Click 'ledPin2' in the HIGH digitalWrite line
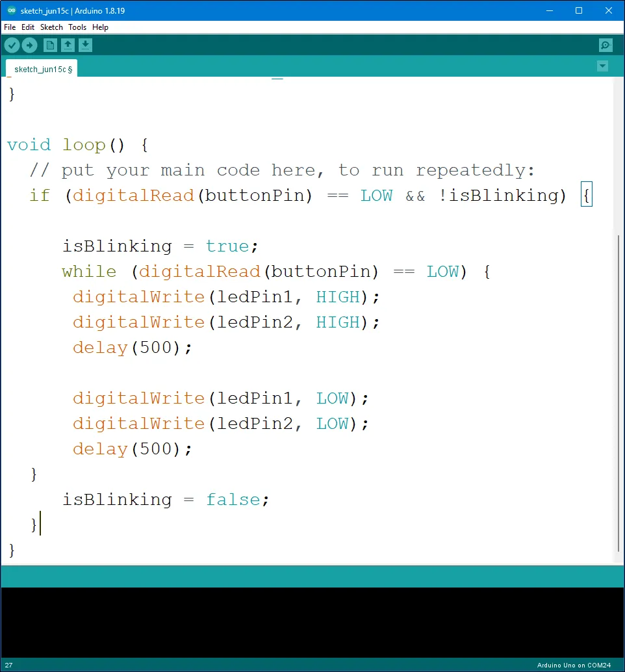625x672 pixels. [x=255, y=322]
